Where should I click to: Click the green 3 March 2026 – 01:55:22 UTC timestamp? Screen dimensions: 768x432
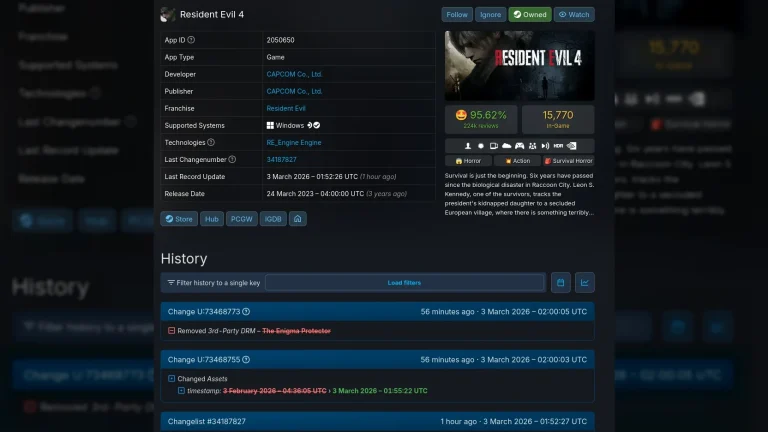pos(380,390)
